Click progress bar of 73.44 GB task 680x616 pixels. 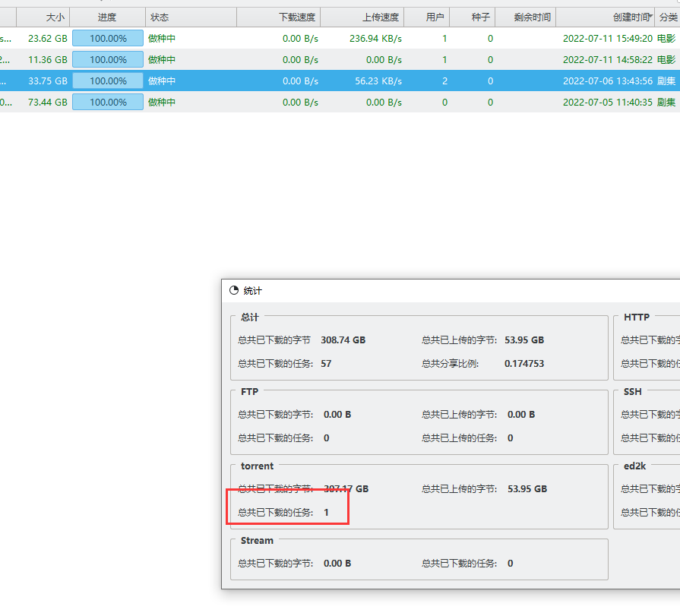(108, 102)
